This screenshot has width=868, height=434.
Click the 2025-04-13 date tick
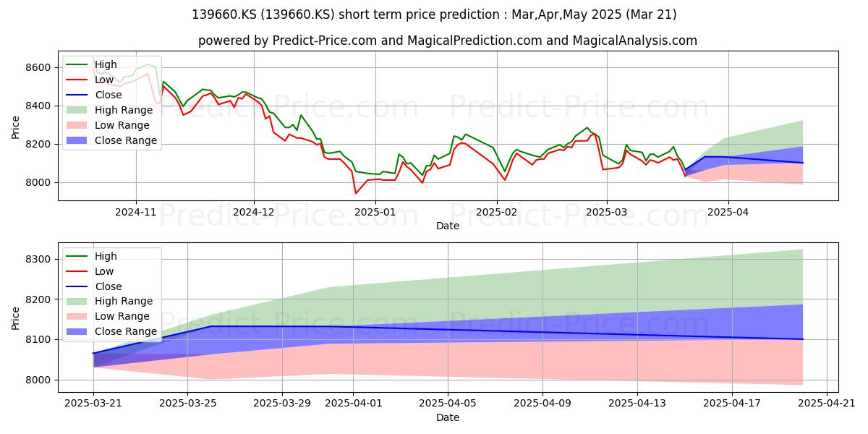(x=637, y=404)
